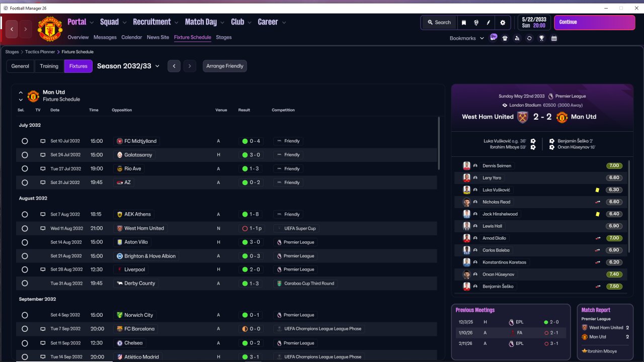Click the substitution icon beside Nicholas Read
The height and width of the screenshot is (362, 644).
pyautogui.click(x=597, y=202)
